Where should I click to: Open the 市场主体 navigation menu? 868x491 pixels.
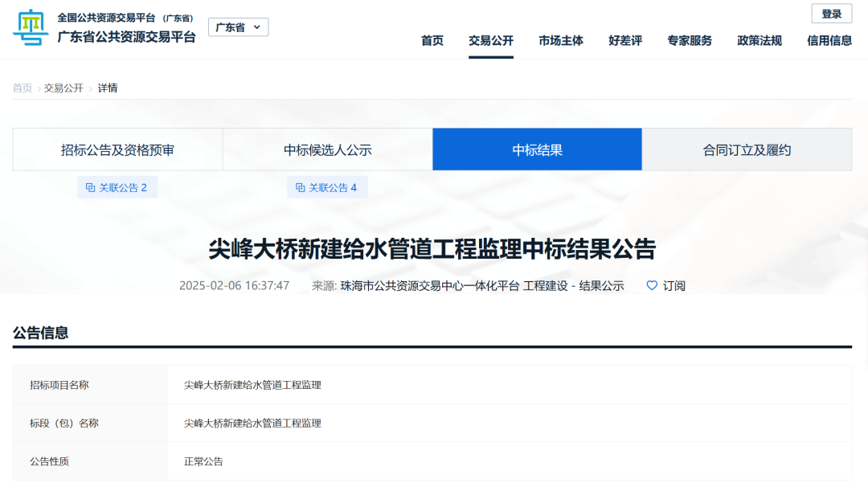click(x=561, y=40)
